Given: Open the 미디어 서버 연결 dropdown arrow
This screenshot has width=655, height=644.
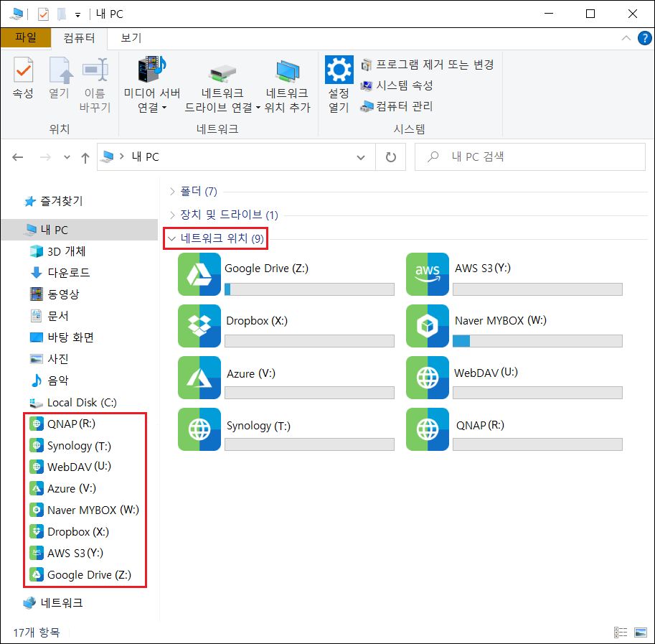Looking at the screenshot, I should tap(164, 108).
